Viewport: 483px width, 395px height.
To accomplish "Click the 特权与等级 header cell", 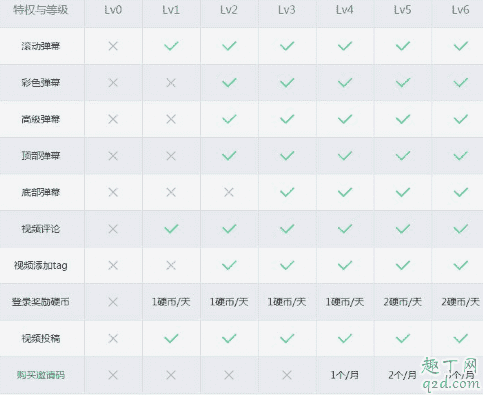I will pyautogui.click(x=41, y=10).
